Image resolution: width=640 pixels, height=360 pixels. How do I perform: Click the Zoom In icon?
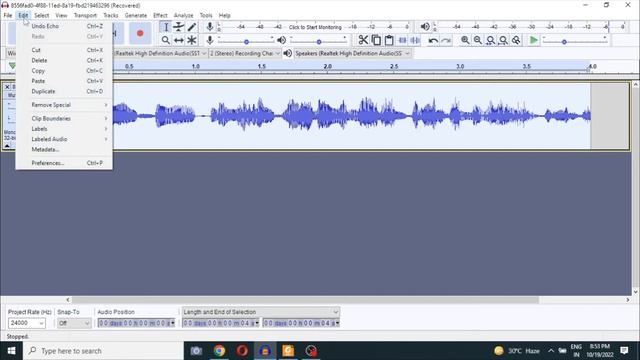pyautogui.click(x=465, y=40)
